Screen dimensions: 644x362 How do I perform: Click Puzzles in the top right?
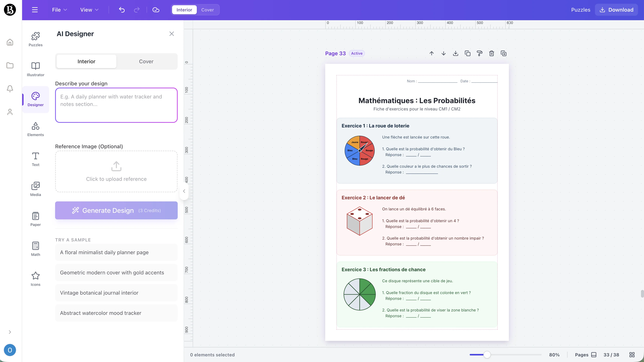click(x=580, y=10)
